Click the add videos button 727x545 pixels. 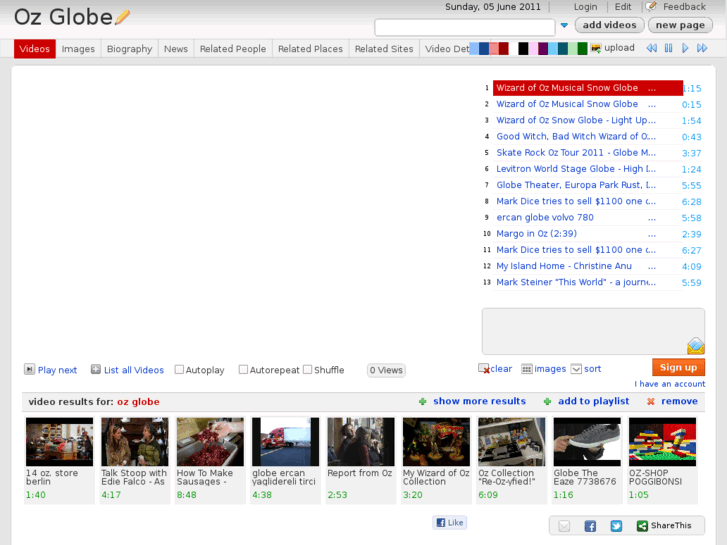pyautogui.click(x=609, y=25)
